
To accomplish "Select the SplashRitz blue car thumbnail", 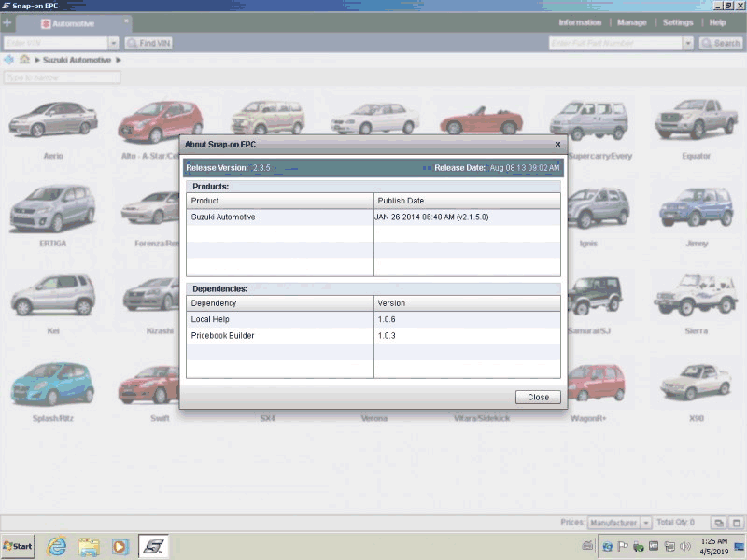I will pyautogui.click(x=53, y=384).
